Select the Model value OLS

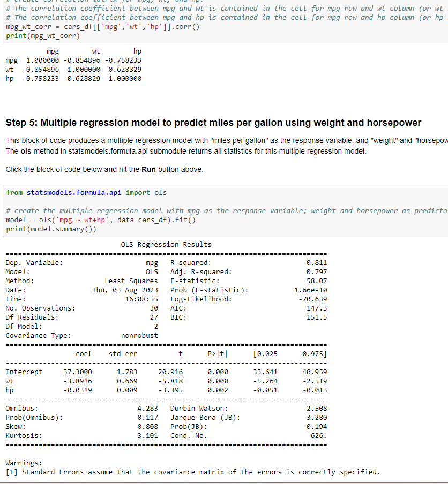pyautogui.click(x=152, y=272)
